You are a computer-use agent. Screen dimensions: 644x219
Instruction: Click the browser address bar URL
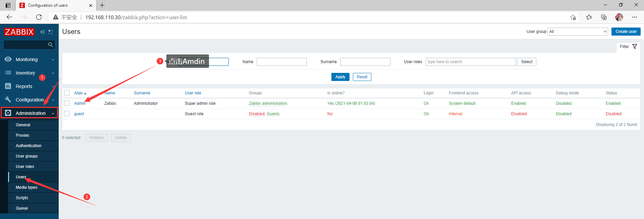[136, 17]
